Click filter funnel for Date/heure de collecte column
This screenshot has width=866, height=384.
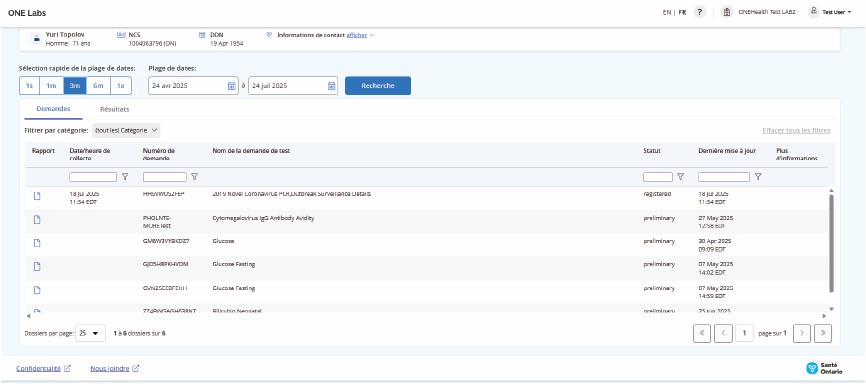click(x=125, y=177)
